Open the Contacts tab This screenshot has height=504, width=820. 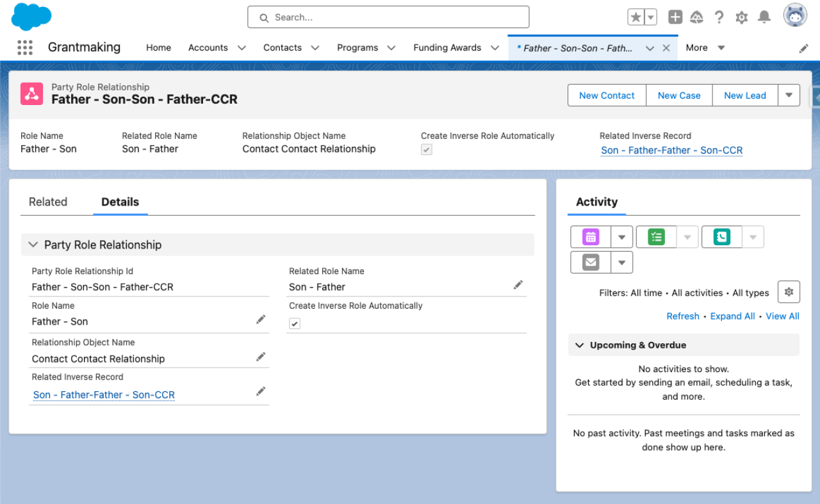click(283, 48)
